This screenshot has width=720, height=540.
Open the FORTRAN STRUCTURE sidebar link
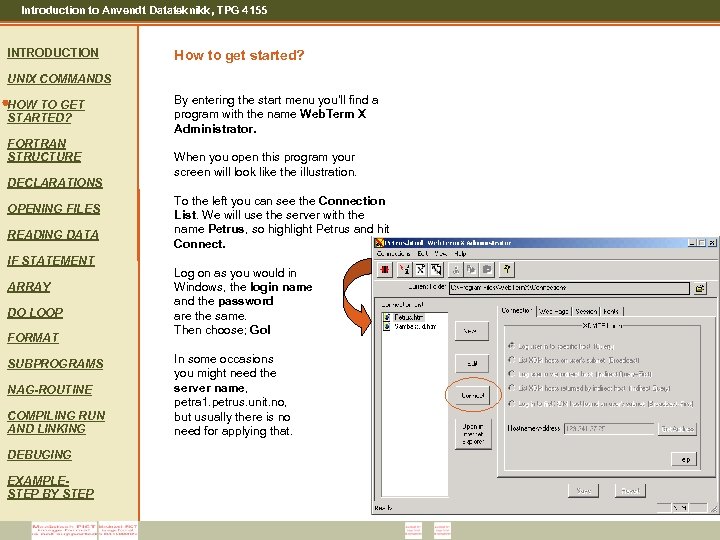pyautogui.click(x=45, y=150)
